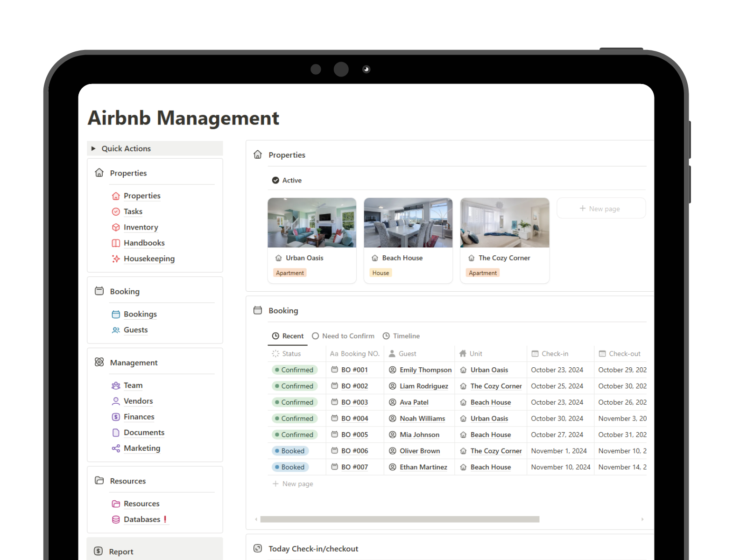
Task: Expand the Quick Actions toggle arrow
Action: (x=93, y=148)
